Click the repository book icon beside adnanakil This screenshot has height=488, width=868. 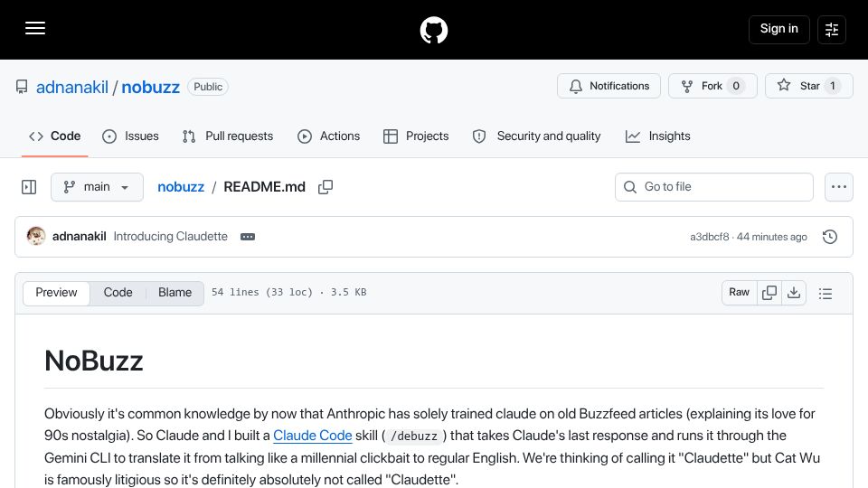(x=22, y=87)
